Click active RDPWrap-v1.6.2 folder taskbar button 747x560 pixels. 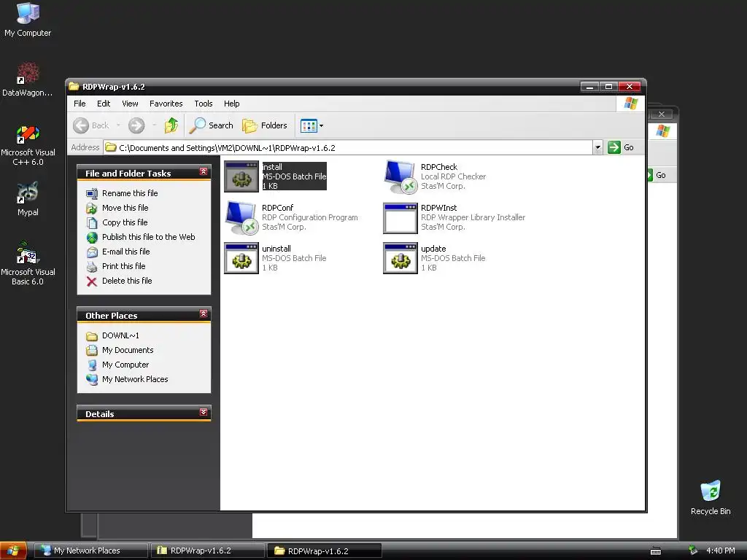tap(325, 551)
